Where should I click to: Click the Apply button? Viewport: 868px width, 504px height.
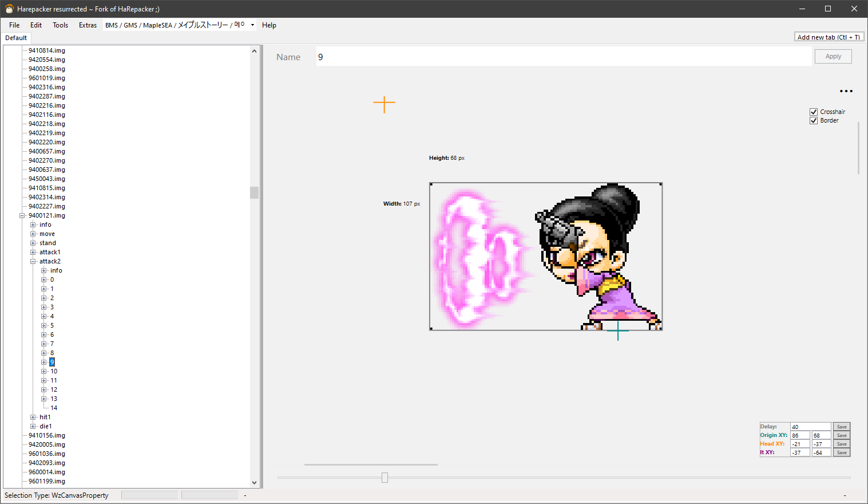tap(833, 57)
